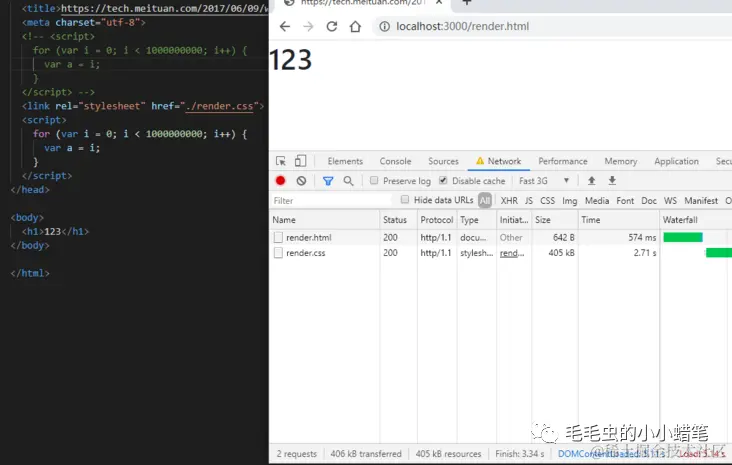
Task: Open network search magnifier icon
Action: [348, 181]
